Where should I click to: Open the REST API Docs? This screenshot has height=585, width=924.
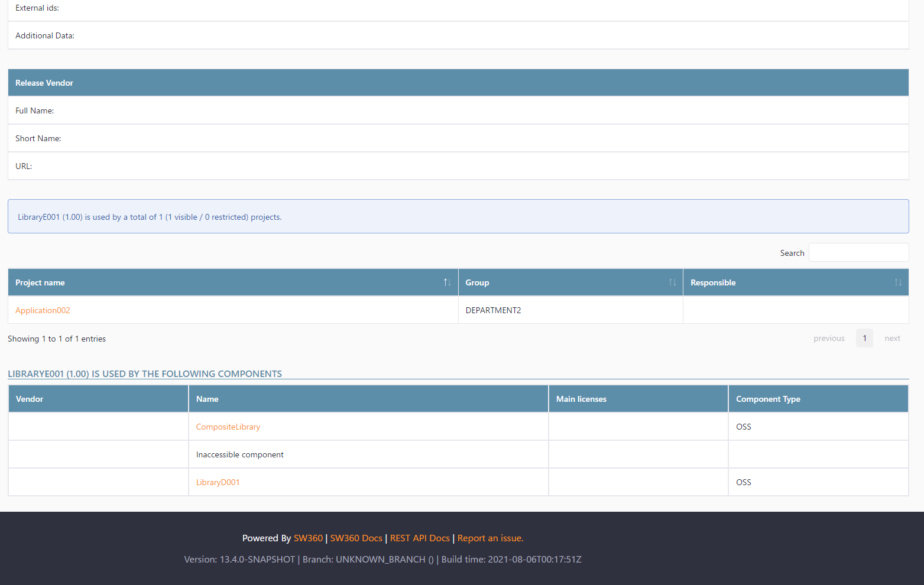point(420,538)
